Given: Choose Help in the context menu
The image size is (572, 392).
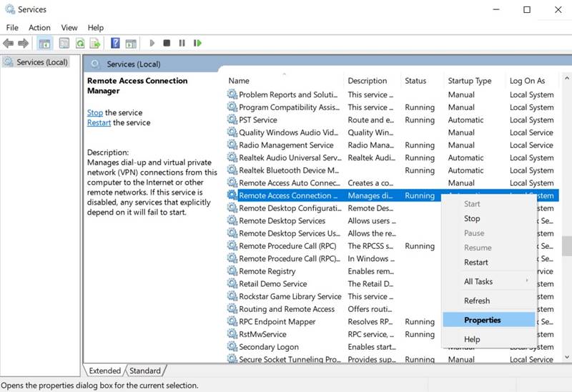Looking at the screenshot, I should tap(489, 340).
